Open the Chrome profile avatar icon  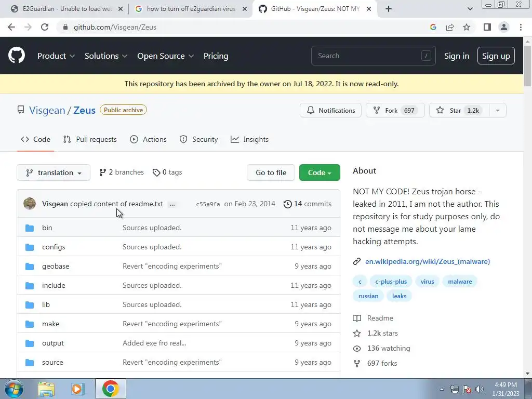(504, 27)
